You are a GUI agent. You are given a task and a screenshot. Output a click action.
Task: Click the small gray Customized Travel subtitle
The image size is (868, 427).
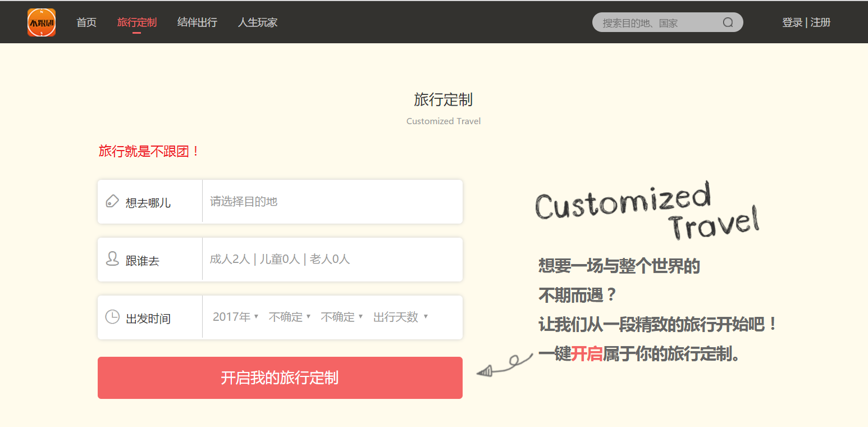pos(444,121)
